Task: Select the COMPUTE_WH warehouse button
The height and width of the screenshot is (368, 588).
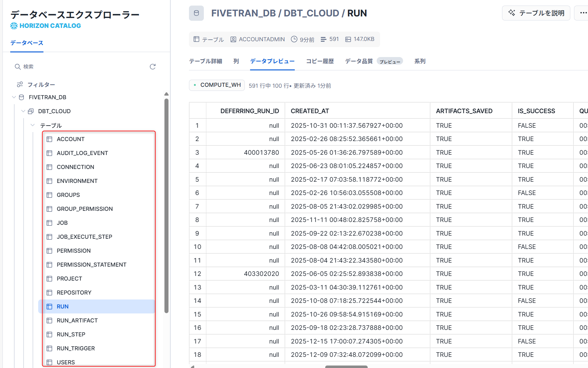Action: tap(217, 85)
